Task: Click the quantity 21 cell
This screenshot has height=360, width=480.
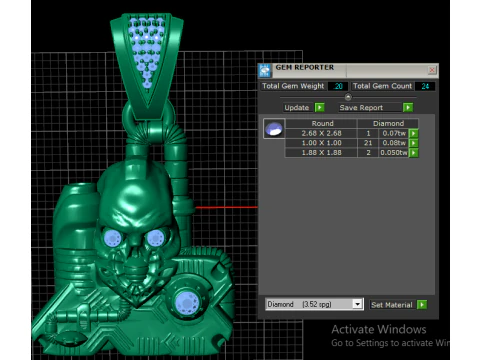Action: pos(368,143)
